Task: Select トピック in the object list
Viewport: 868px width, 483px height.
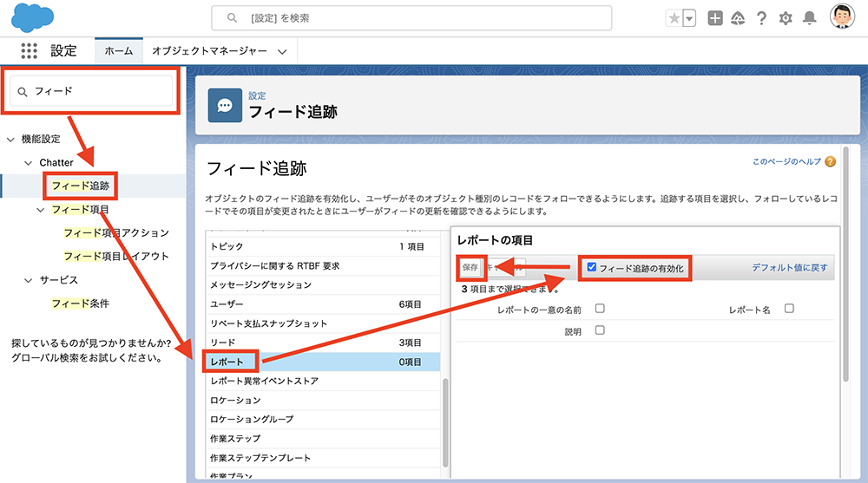Action: pos(323,247)
